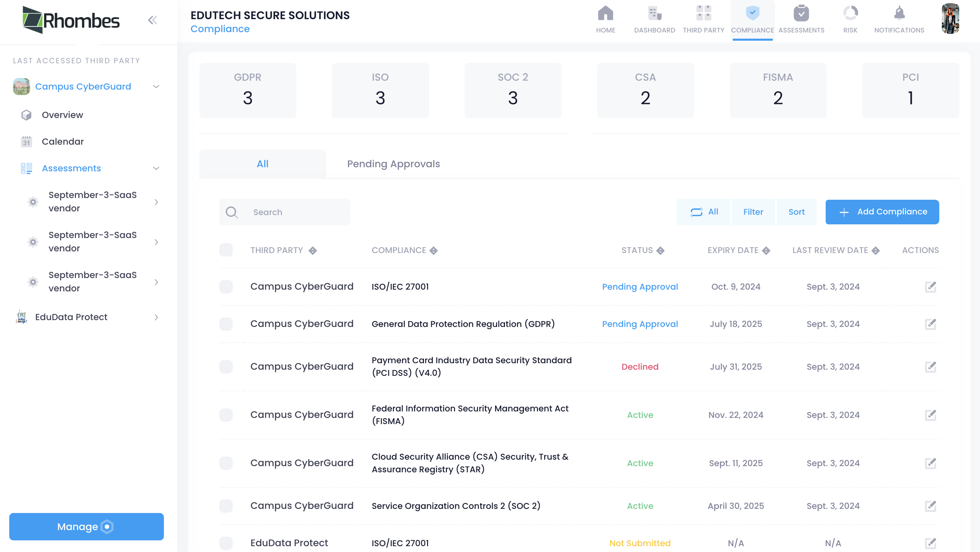Expand EduData Protect in sidebar
Screen dimensions: 980x552
(156, 317)
